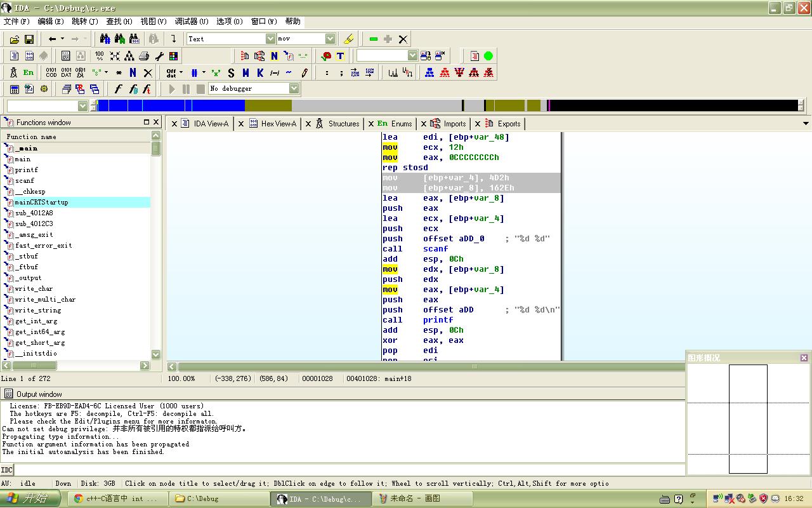Click the navigation band color bar

(x=447, y=105)
